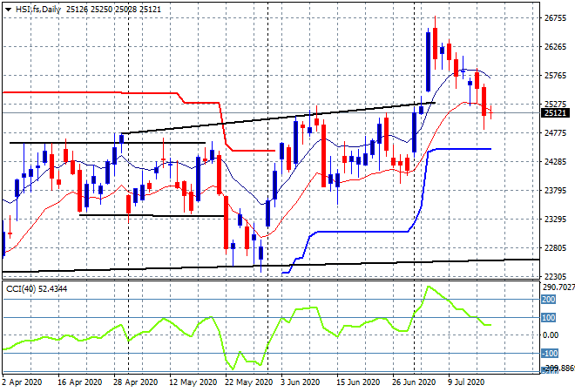Click the dropdown triangle beside HSI,fs,Daily
Image resolution: width=575 pixels, height=392 pixels.
(x=9, y=10)
